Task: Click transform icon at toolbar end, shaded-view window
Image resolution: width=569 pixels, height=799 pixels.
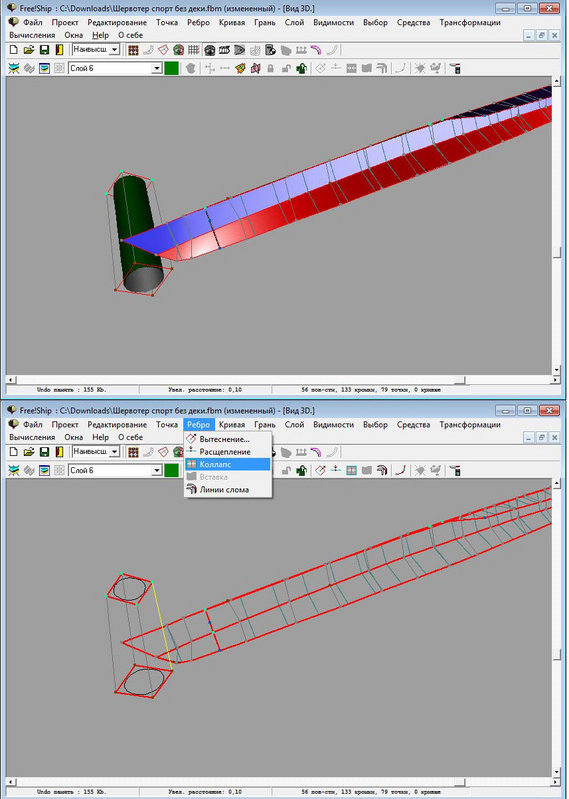Action: pyautogui.click(x=455, y=68)
